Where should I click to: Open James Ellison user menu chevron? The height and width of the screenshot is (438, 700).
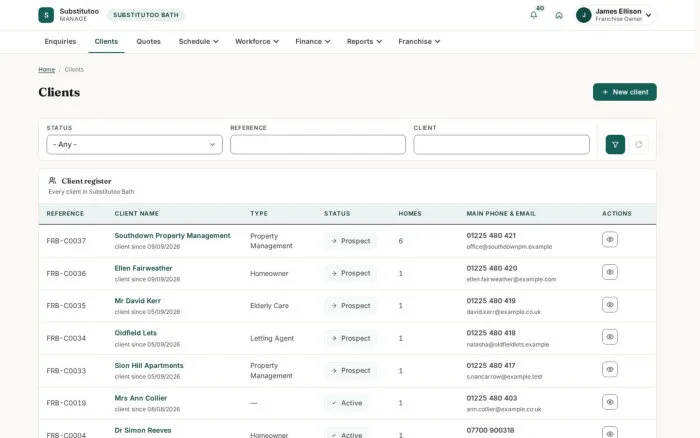pyautogui.click(x=648, y=15)
